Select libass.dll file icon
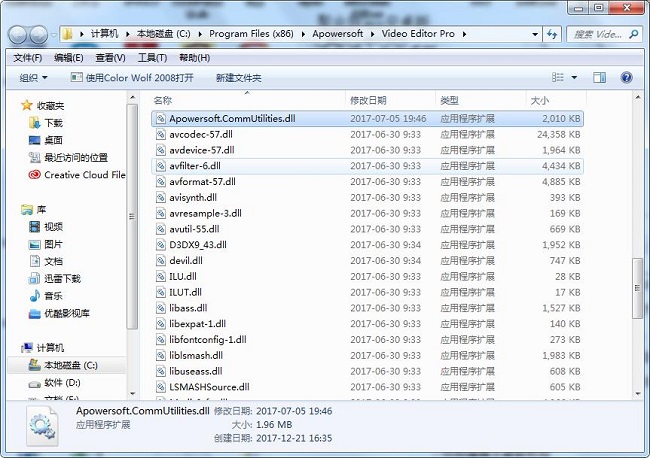 pos(161,308)
